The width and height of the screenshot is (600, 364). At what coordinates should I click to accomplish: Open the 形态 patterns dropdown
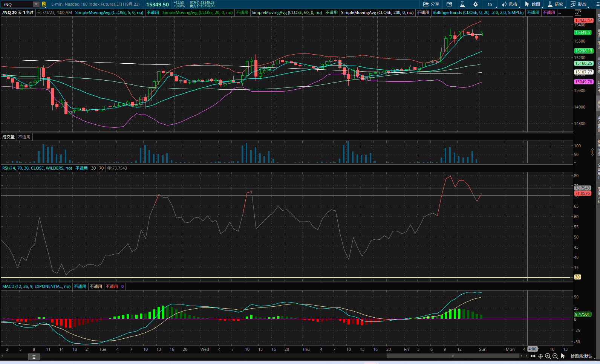coord(579,4)
